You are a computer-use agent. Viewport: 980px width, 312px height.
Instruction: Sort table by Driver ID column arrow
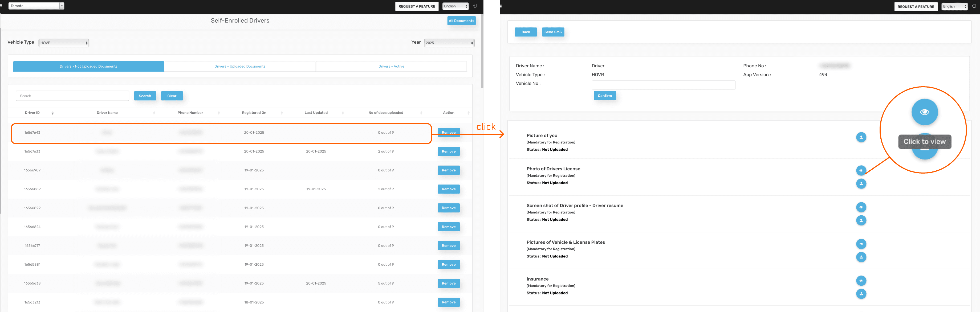52,113
